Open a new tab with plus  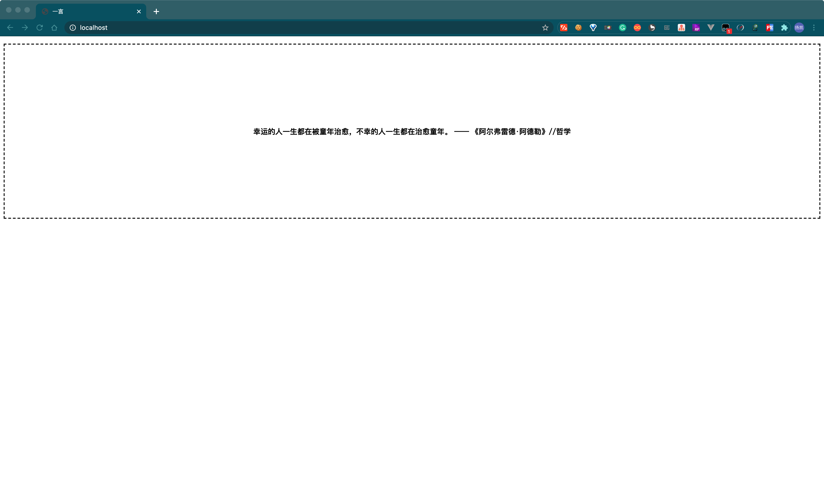coord(156,11)
